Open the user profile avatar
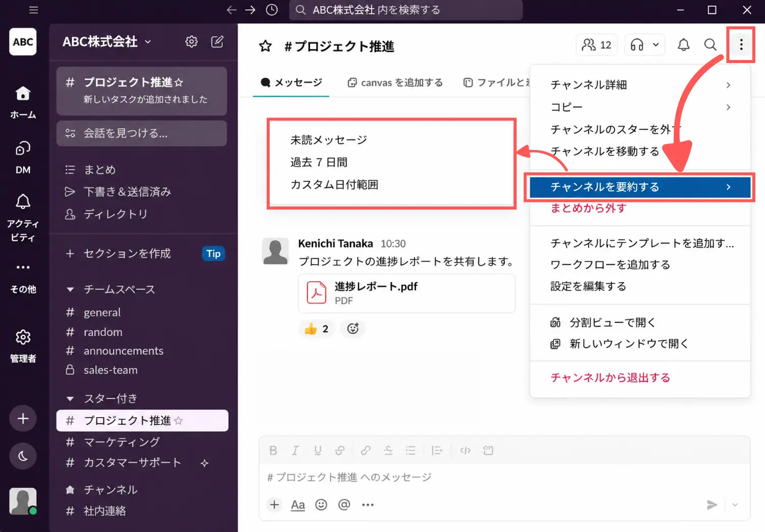 23,501
